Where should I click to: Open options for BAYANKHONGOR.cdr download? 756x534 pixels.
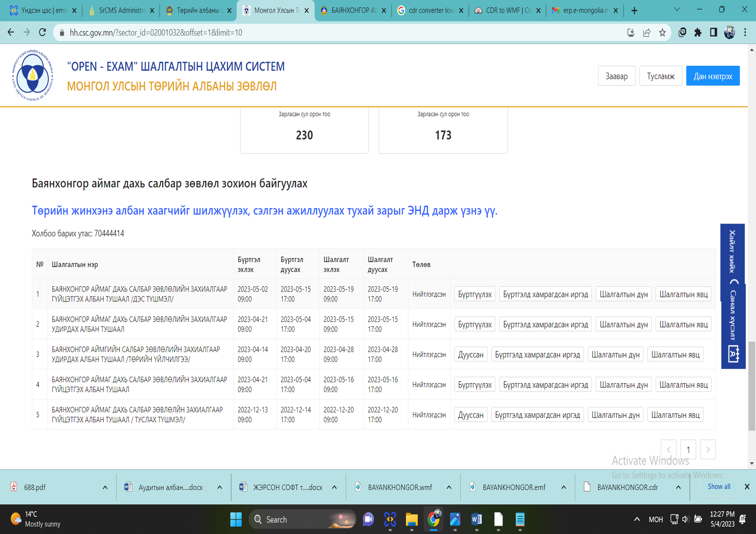pos(678,487)
